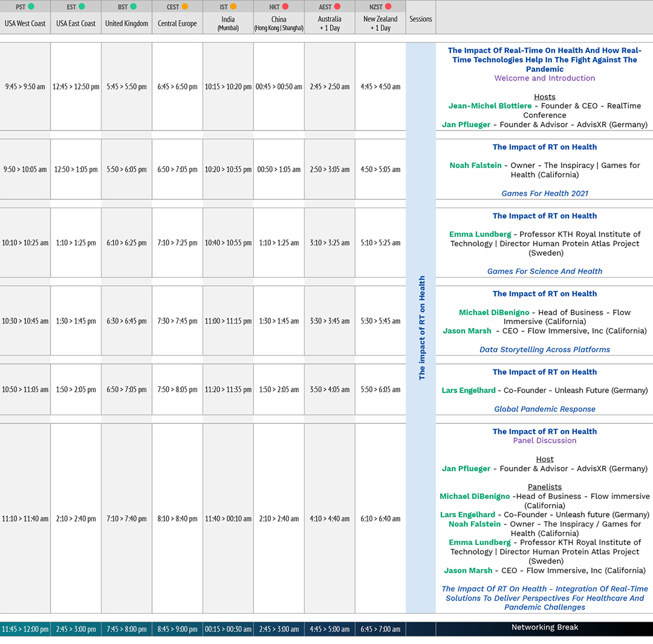Screen dimensions: 653x644
Task: Click the IST cell 11:40 > 00:10 am
Action: (x=228, y=519)
